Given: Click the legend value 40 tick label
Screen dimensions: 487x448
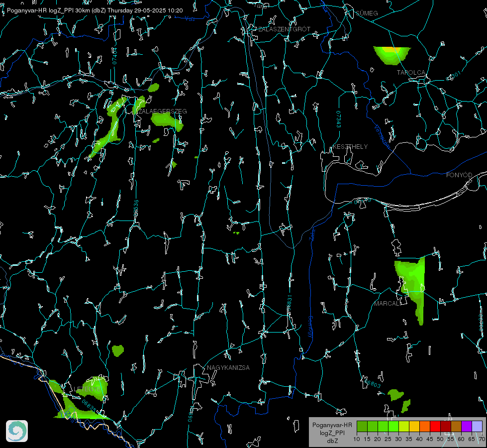Looking at the screenshot, I should pos(419,440).
